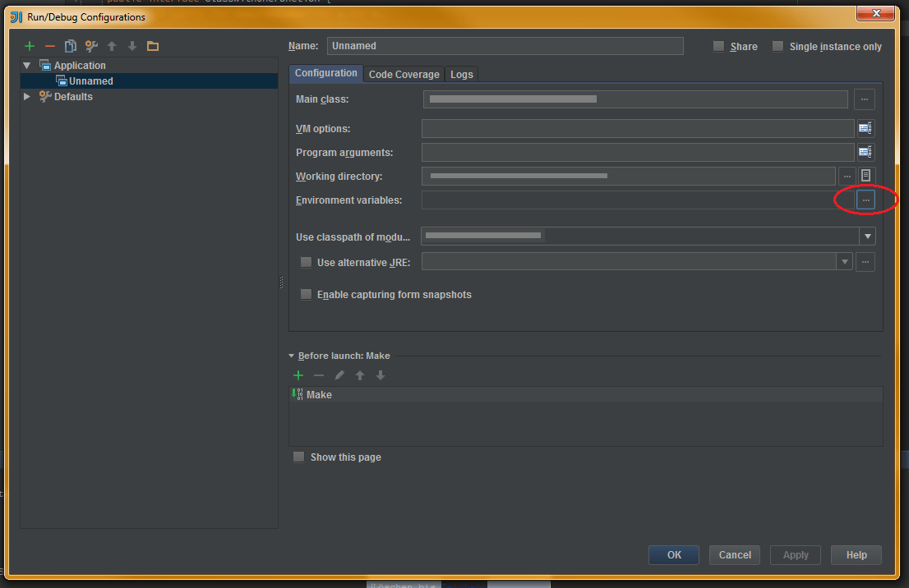The image size is (909, 588).
Task: Open the Code Coverage tab
Action: (x=404, y=74)
